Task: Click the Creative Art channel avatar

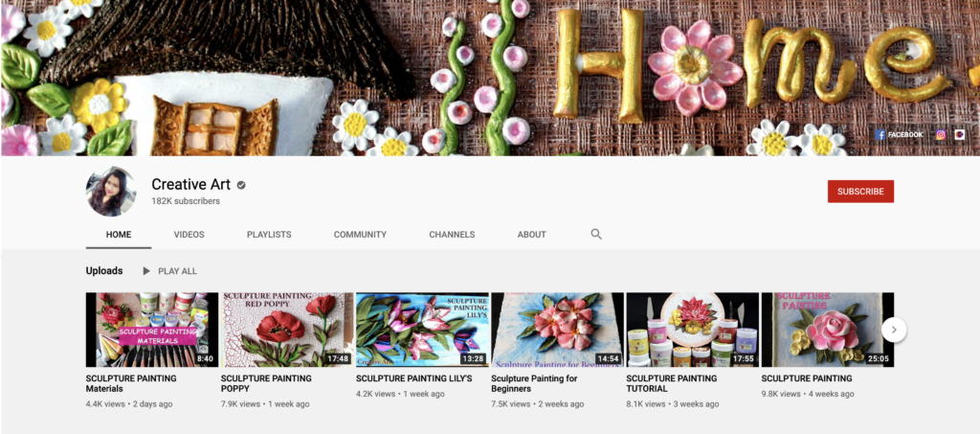Action: pyautogui.click(x=111, y=192)
